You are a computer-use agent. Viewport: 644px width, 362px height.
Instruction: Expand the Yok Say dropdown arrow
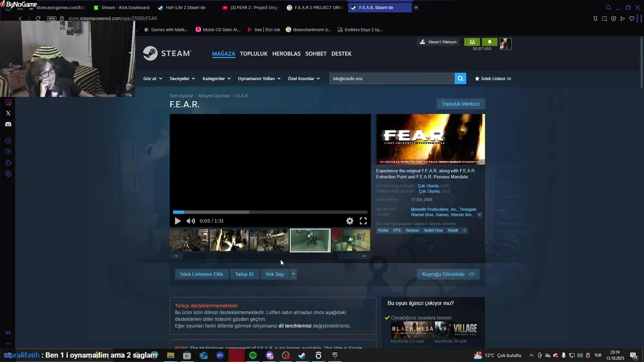(x=293, y=274)
